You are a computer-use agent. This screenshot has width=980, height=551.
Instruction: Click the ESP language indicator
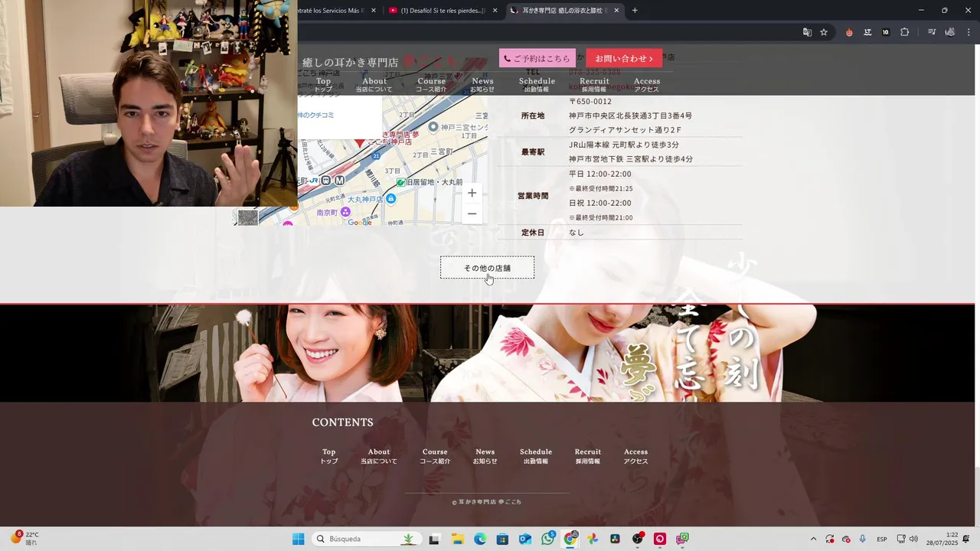882,539
